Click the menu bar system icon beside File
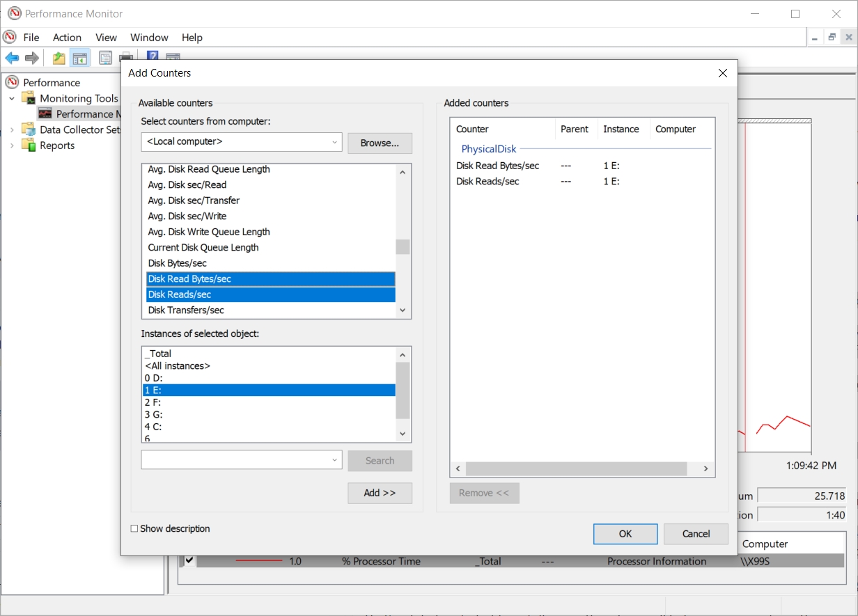This screenshot has width=858, height=616. [10, 37]
